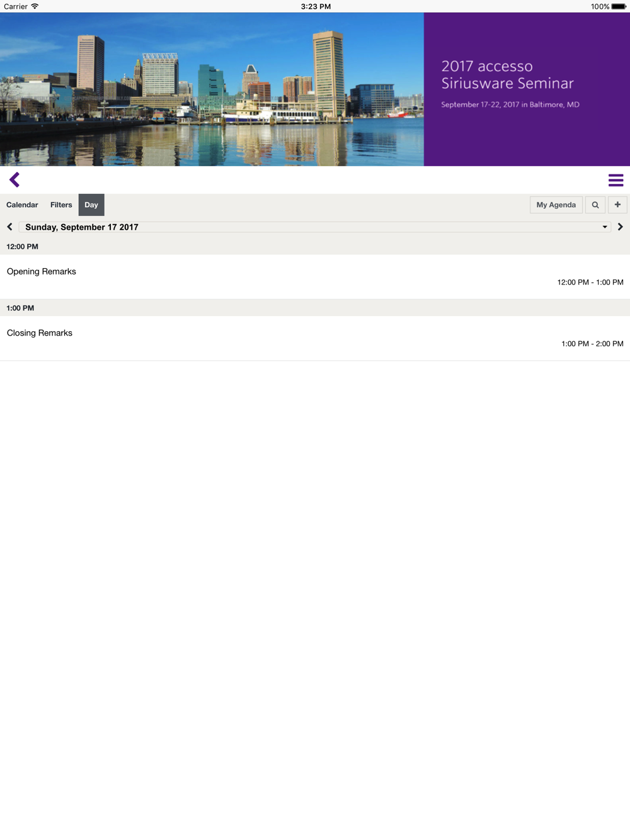Select the Day tab

pos(91,205)
